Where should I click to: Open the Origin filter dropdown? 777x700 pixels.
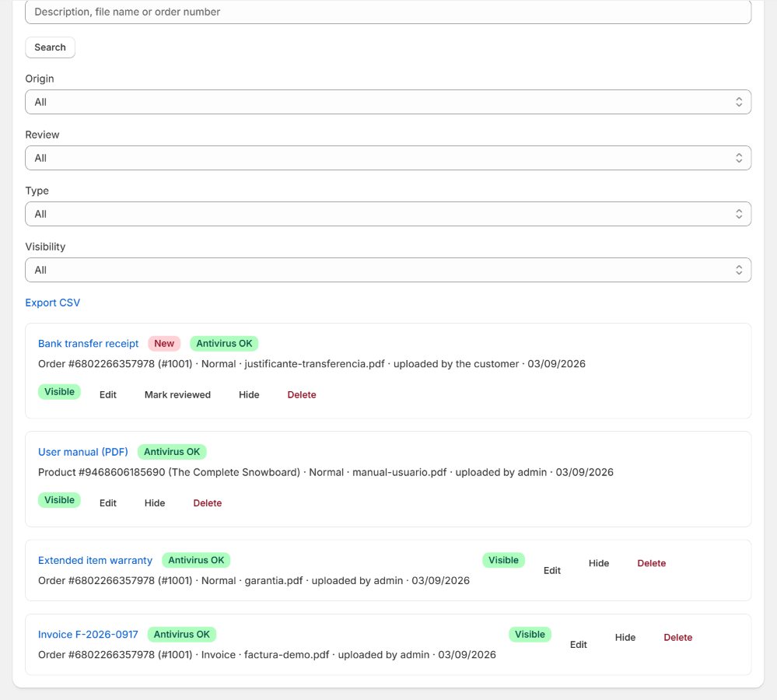pyautogui.click(x=388, y=102)
